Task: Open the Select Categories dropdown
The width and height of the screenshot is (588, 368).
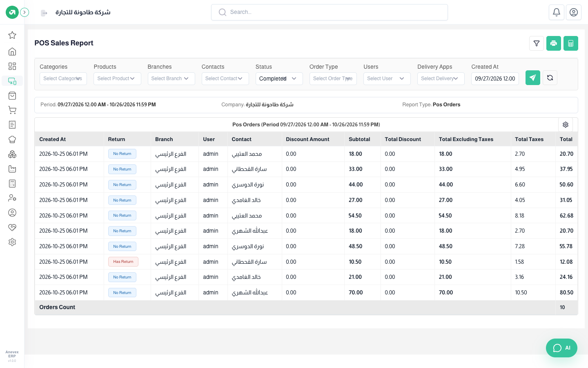Action: (x=63, y=79)
